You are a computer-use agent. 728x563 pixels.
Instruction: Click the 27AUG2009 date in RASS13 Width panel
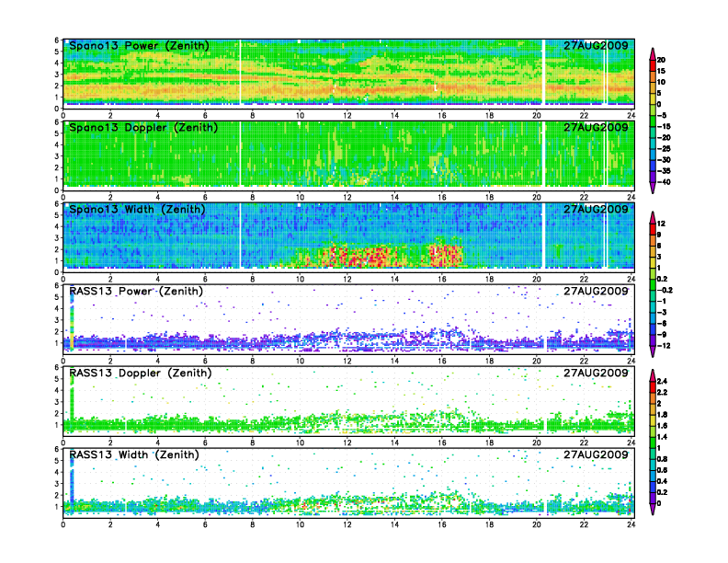596,455
